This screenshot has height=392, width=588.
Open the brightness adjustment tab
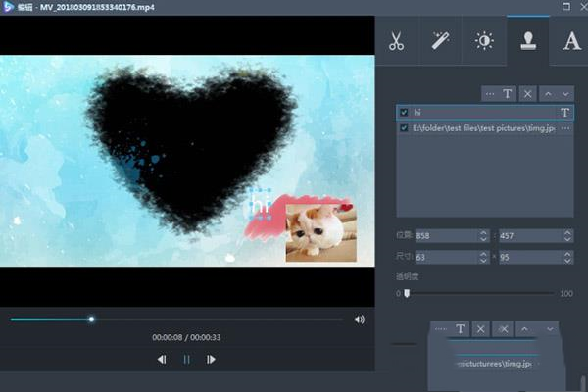(484, 40)
